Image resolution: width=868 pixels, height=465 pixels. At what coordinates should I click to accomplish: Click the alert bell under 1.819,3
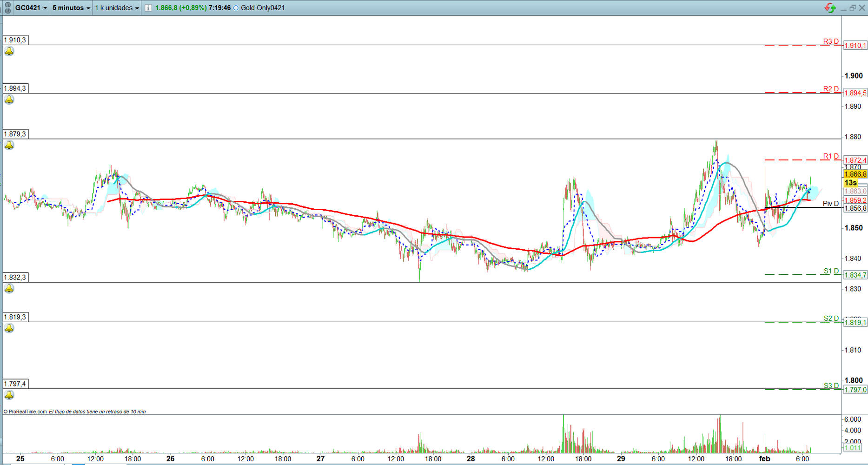(x=9, y=328)
